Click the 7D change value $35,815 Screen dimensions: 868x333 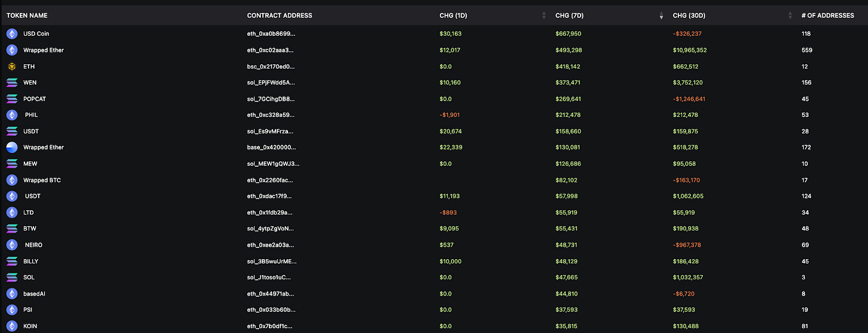567,326
